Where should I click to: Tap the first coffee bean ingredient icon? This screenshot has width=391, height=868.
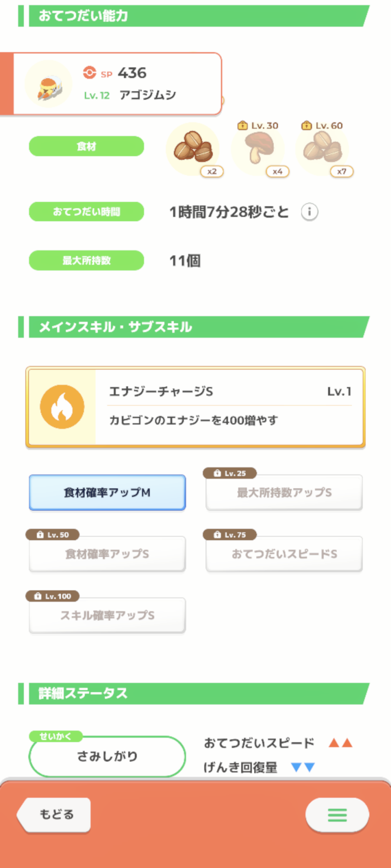click(x=193, y=148)
